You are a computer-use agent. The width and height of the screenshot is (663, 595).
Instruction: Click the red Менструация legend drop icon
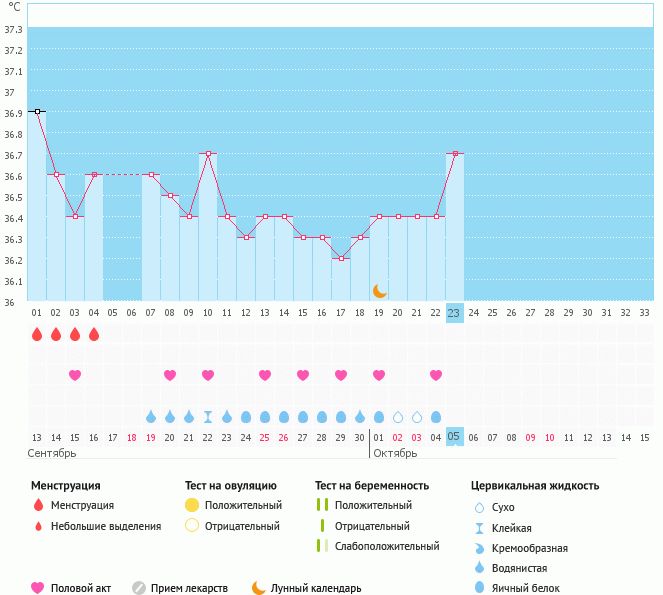coord(38,505)
